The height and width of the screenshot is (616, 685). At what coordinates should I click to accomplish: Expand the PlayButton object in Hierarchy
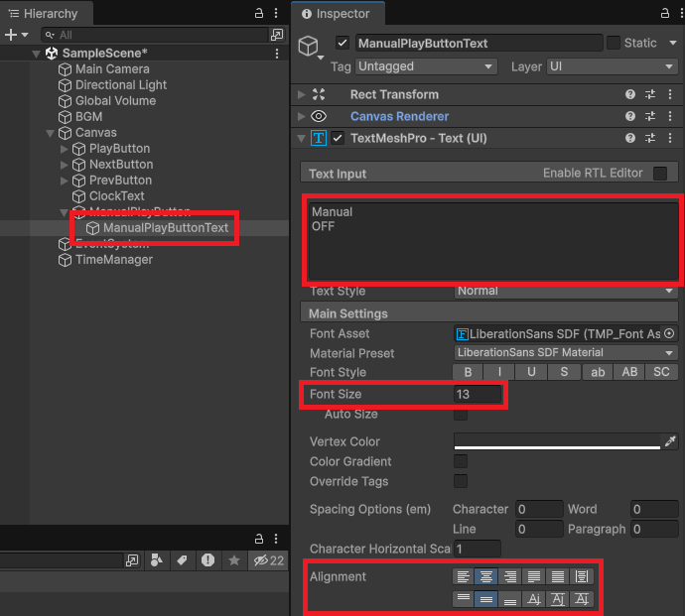(x=66, y=149)
